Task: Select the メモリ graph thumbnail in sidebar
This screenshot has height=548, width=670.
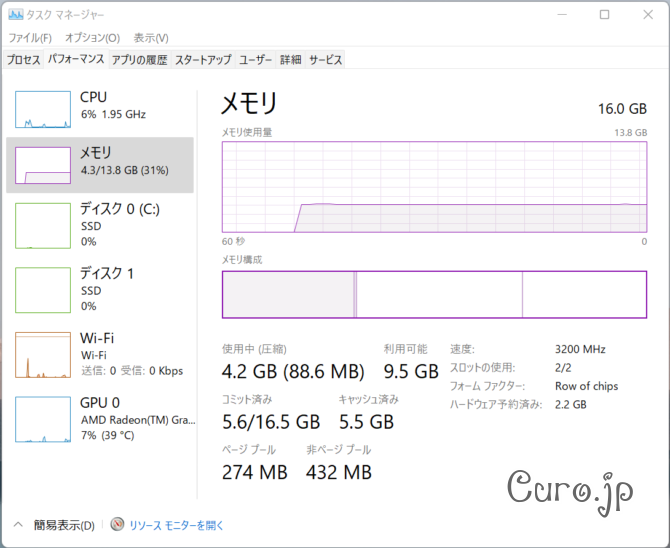Action: pos(42,165)
